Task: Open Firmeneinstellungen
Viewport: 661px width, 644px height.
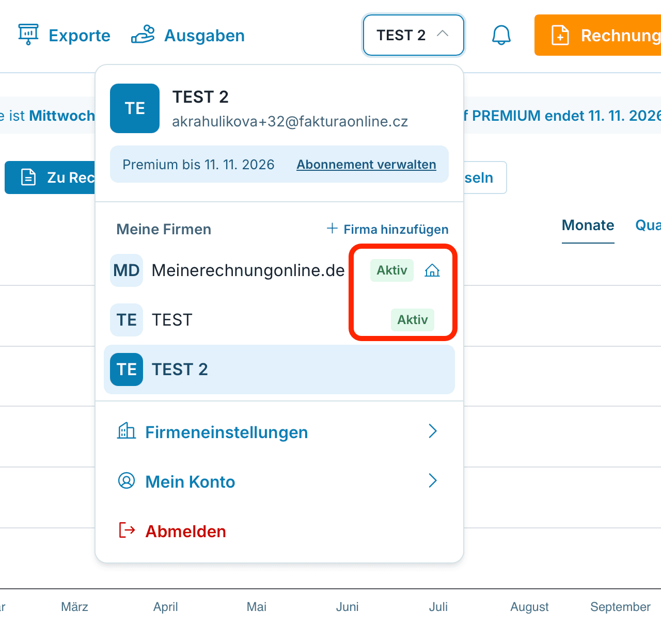Action: (x=279, y=432)
